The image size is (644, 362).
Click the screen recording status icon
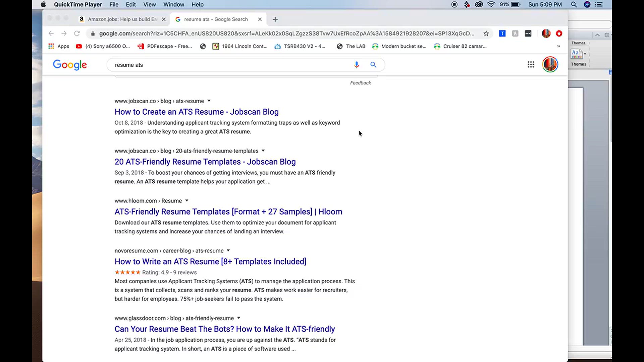click(x=454, y=4)
